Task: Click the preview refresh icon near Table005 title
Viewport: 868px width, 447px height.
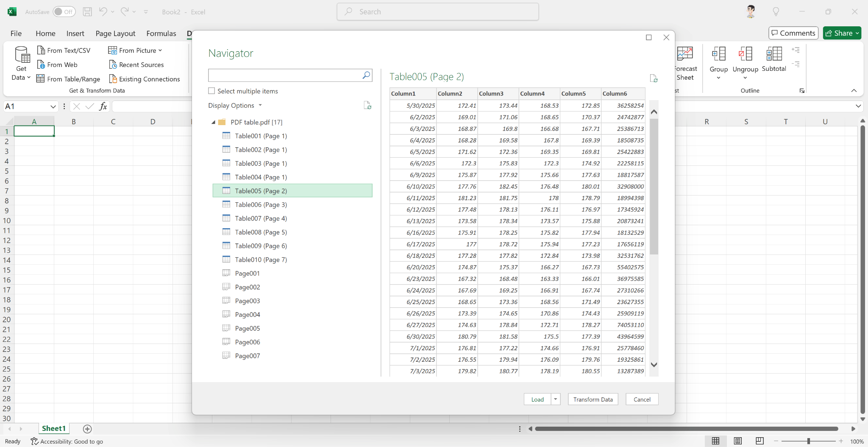Action: click(654, 78)
